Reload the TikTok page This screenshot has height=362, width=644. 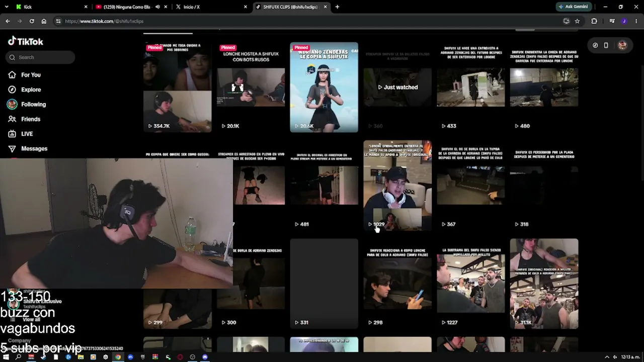point(32,21)
